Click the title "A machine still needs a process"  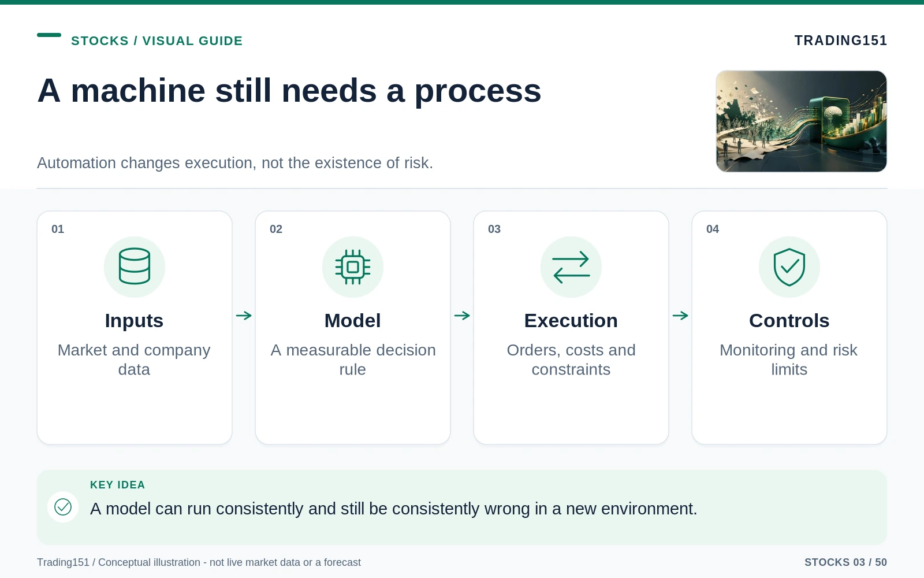pos(289,91)
